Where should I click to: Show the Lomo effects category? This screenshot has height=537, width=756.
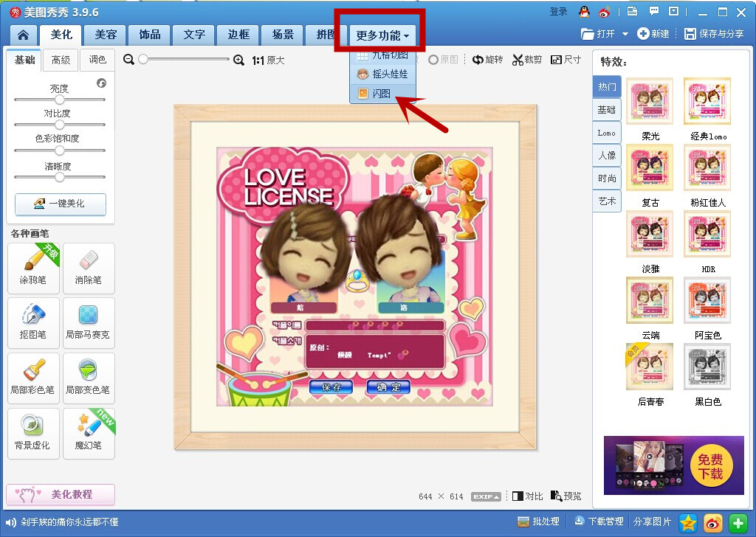[607, 133]
